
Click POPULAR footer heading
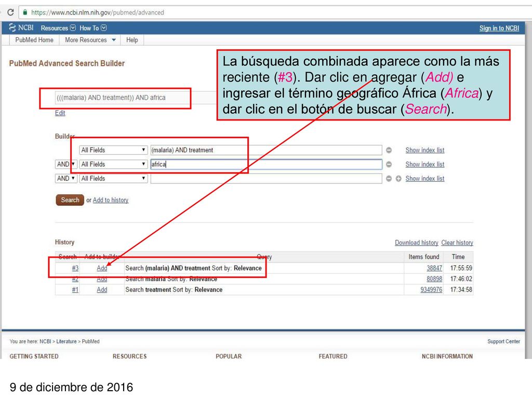point(229,356)
